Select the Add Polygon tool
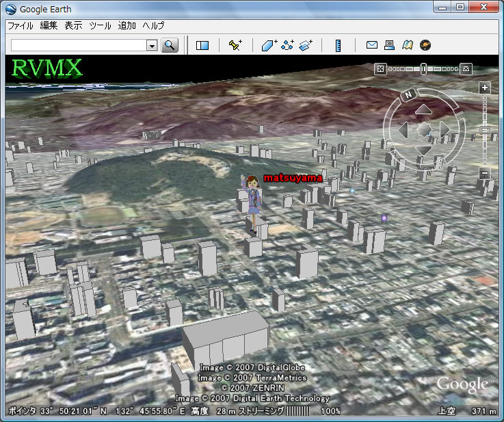 (x=269, y=45)
